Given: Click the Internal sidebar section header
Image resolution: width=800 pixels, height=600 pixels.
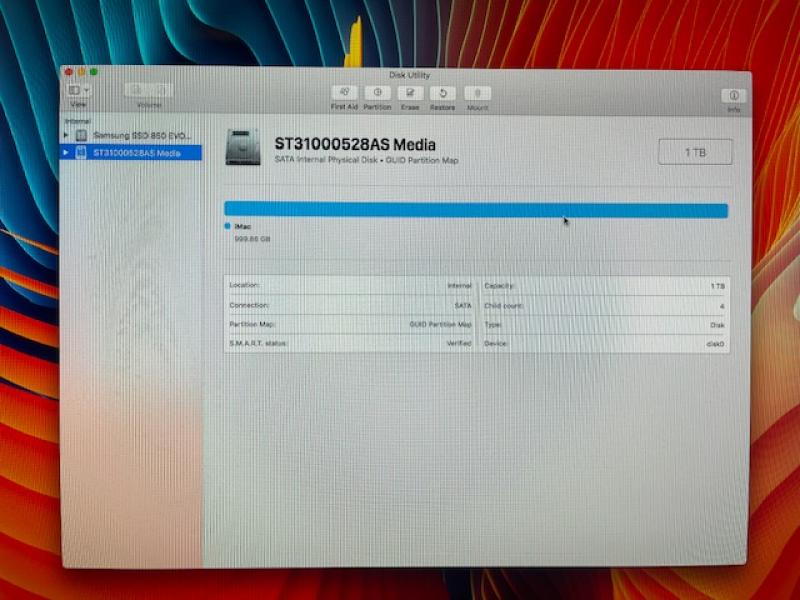Looking at the screenshot, I should click(78, 121).
